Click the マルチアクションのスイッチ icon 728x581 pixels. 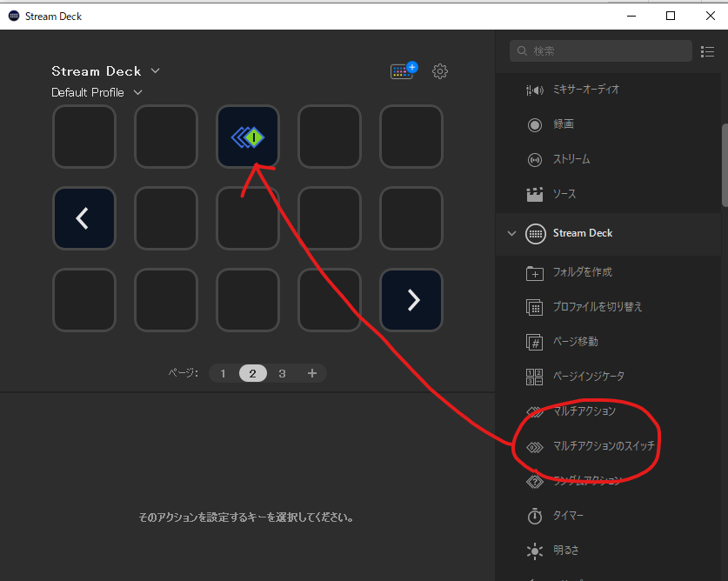point(535,447)
